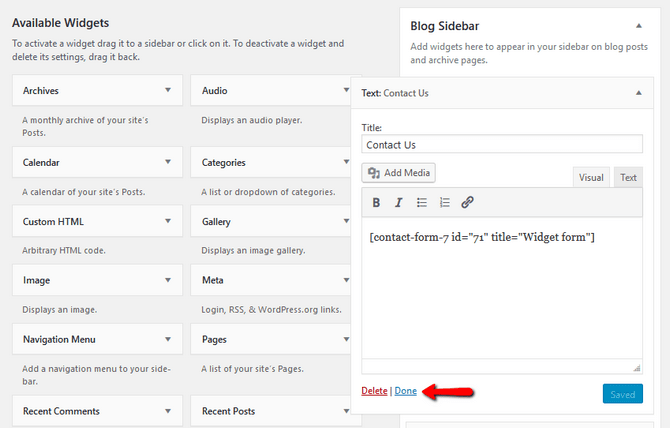This screenshot has width=670, height=428.
Task: Collapse the Blog Sidebar panel arrow
Action: click(638, 25)
